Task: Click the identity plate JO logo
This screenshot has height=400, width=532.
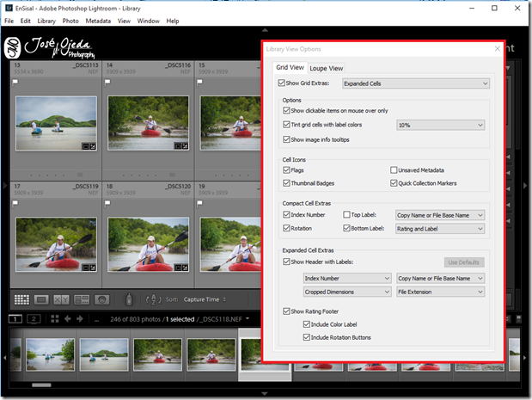Action: pyautogui.click(x=12, y=48)
